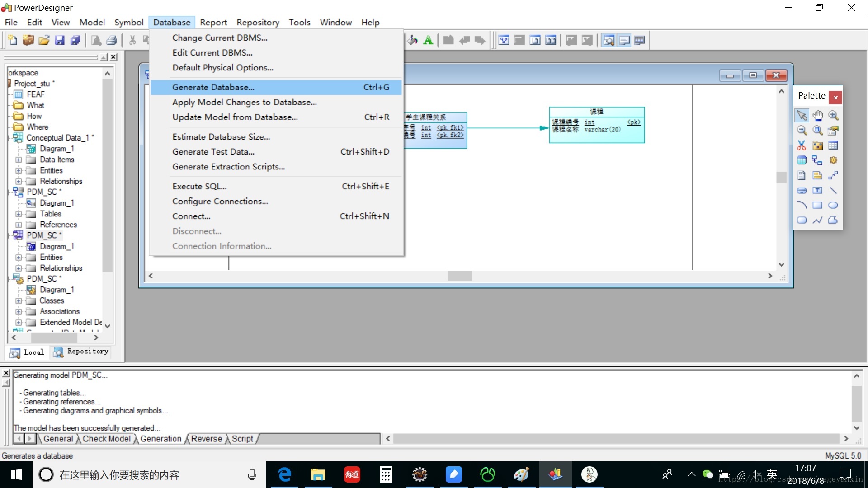Toggle Repository view mode
Screen dimensions: 868x488
(80, 351)
